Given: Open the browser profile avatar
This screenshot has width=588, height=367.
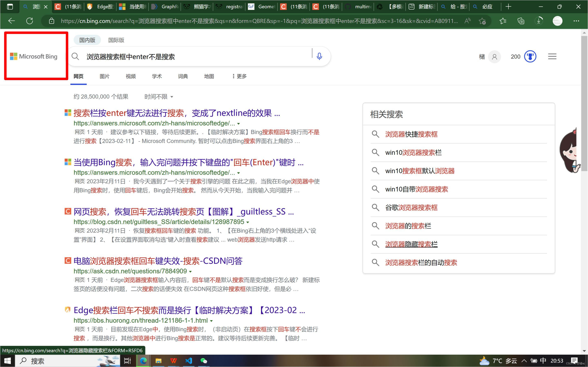Looking at the screenshot, I should 557,21.
